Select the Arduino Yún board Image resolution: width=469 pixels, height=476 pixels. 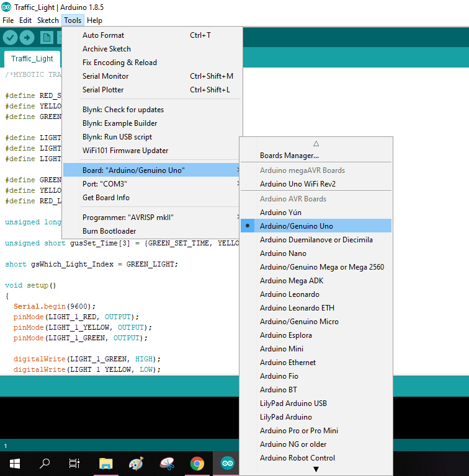tap(316, 213)
